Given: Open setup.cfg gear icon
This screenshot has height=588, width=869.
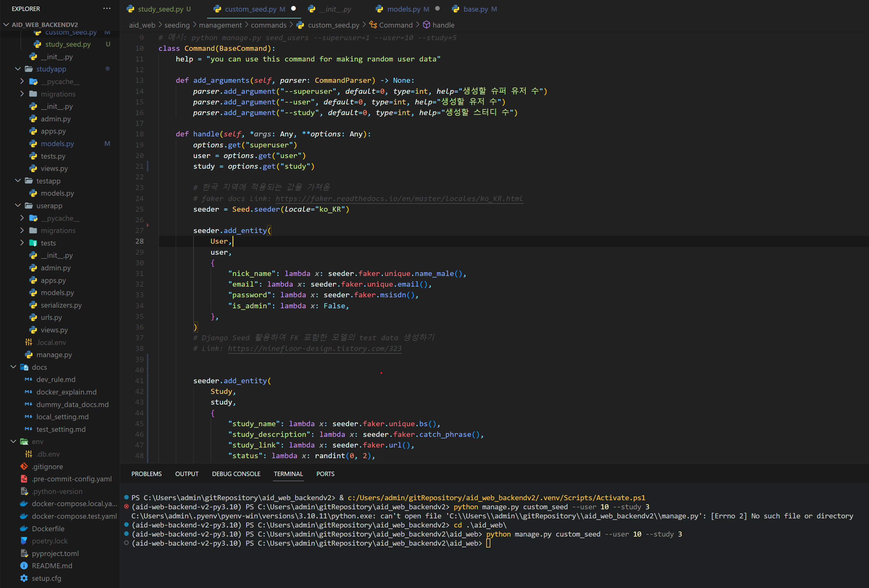Looking at the screenshot, I should click(24, 578).
